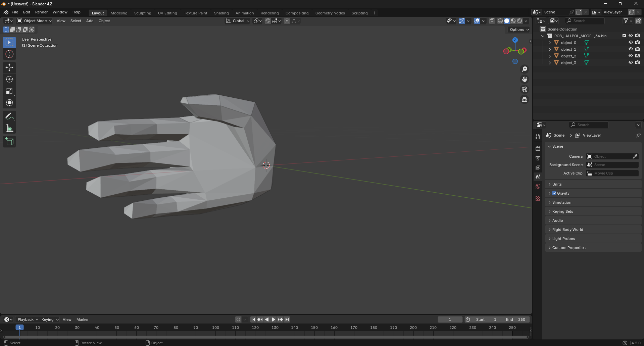Enable proportional editing
This screenshot has height=346, width=644.
click(287, 21)
